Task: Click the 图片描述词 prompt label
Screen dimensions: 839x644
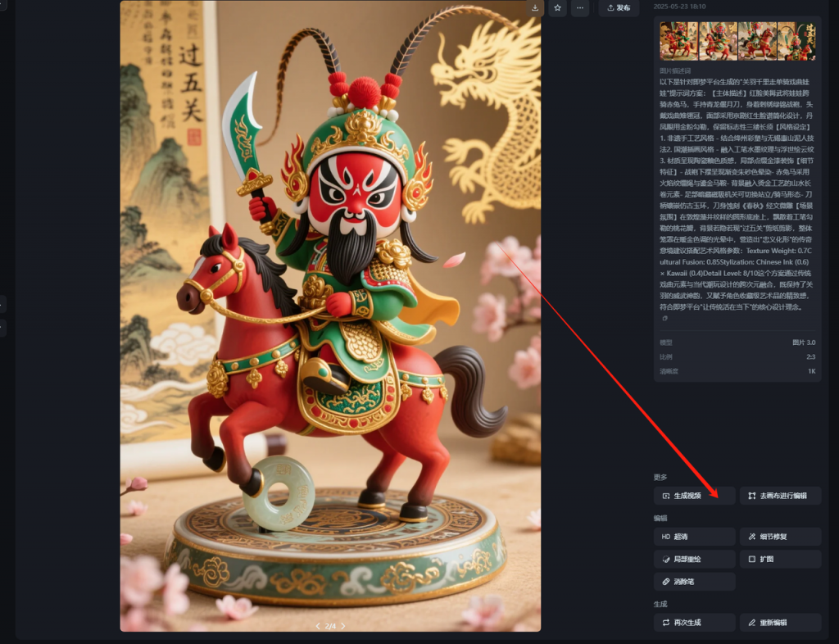Action: point(675,70)
